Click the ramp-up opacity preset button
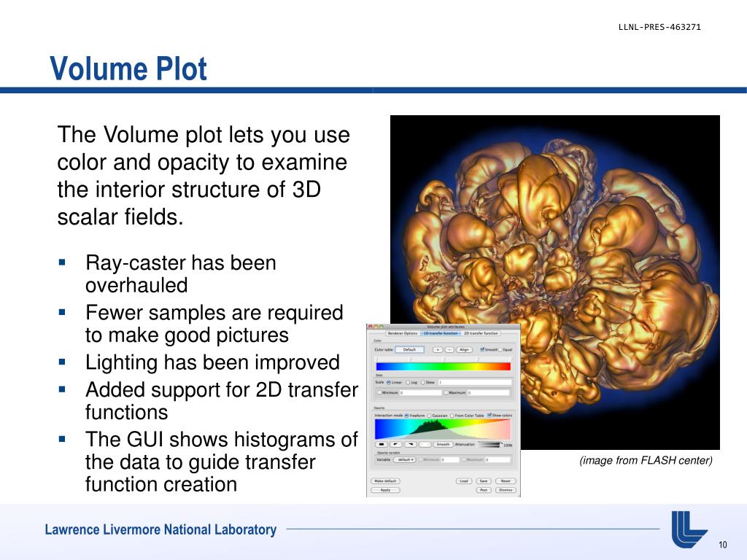The image size is (747, 560). [411, 444]
